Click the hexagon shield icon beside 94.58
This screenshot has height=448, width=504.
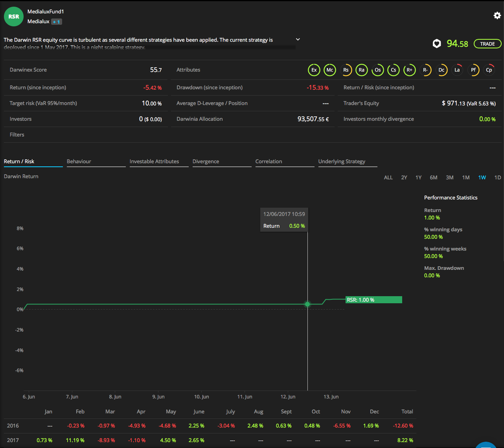click(437, 44)
